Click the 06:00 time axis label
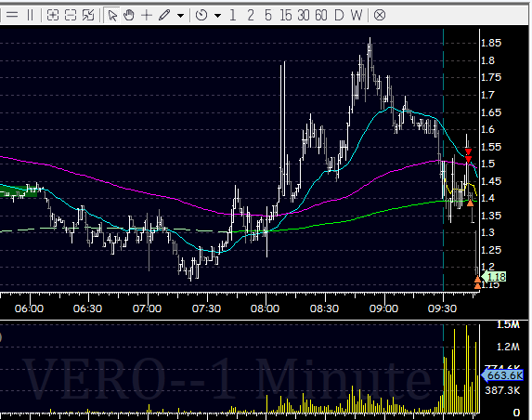532x420 pixels. (29, 308)
